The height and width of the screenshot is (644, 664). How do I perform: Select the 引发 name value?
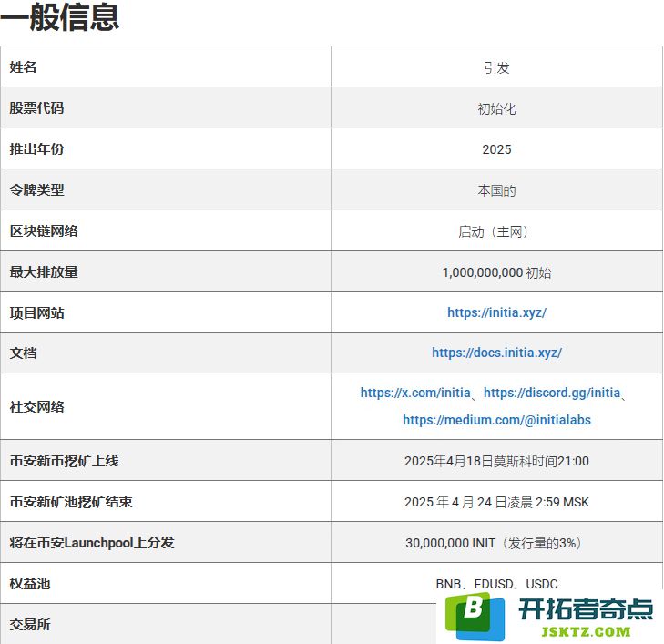(x=496, y=67)
